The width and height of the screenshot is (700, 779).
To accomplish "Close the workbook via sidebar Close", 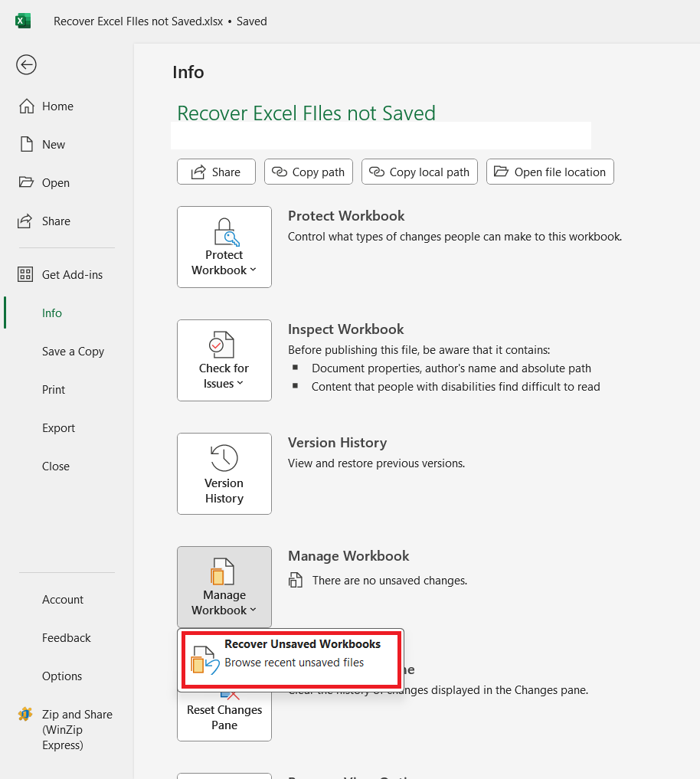I will point(56,466).
